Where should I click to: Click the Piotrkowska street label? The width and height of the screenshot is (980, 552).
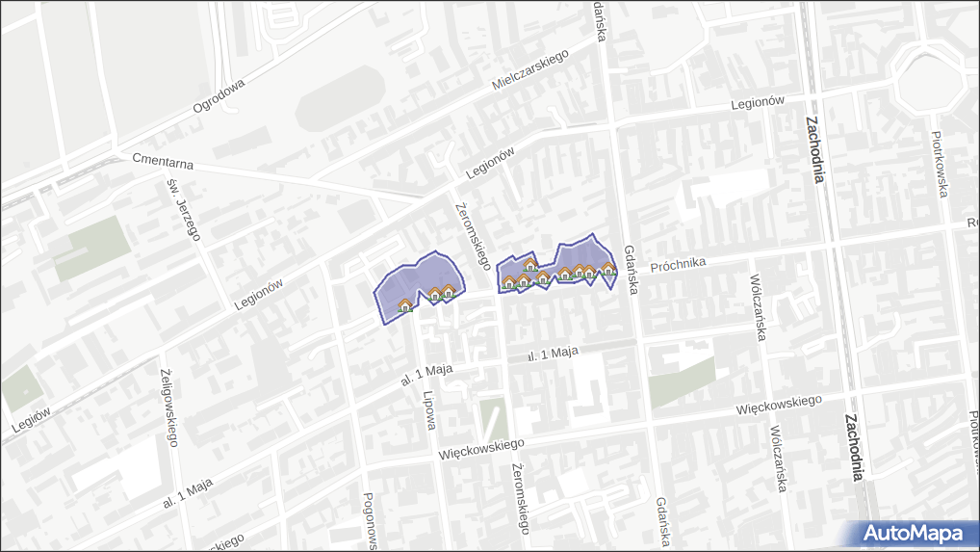click(939, 164)
